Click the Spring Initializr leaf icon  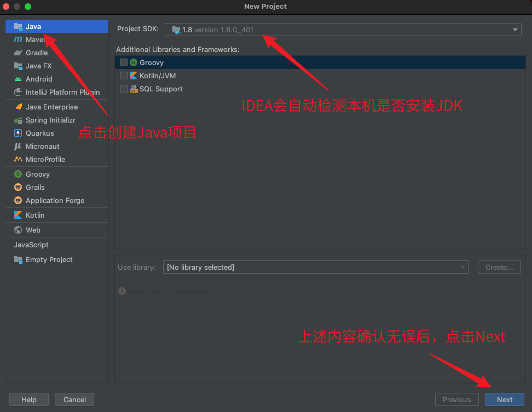(x=18, y=120)
